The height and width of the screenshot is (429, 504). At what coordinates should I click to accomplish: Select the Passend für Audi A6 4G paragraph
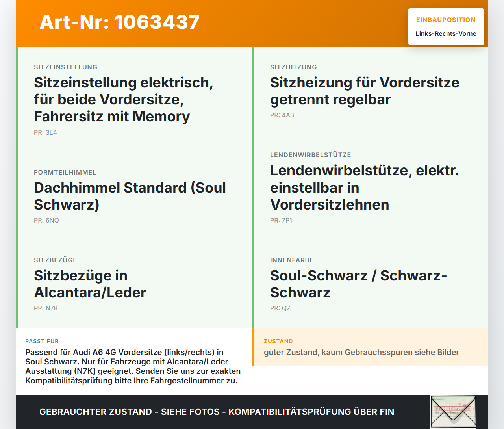[133, 366]
